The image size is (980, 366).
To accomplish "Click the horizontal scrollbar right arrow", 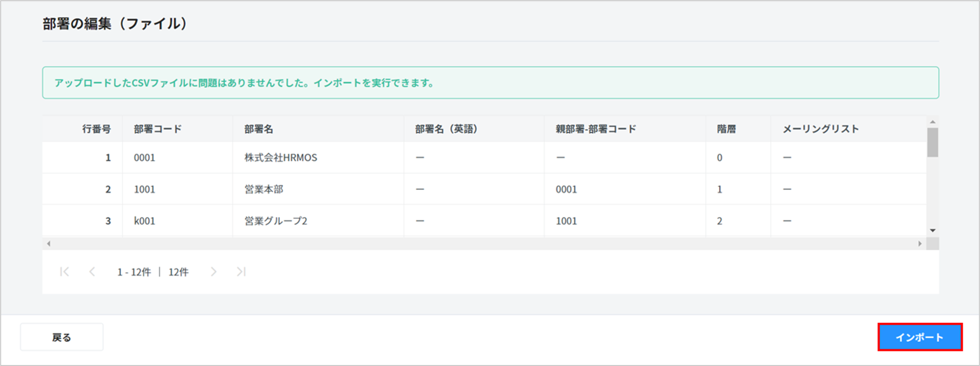I will point(920,243).
